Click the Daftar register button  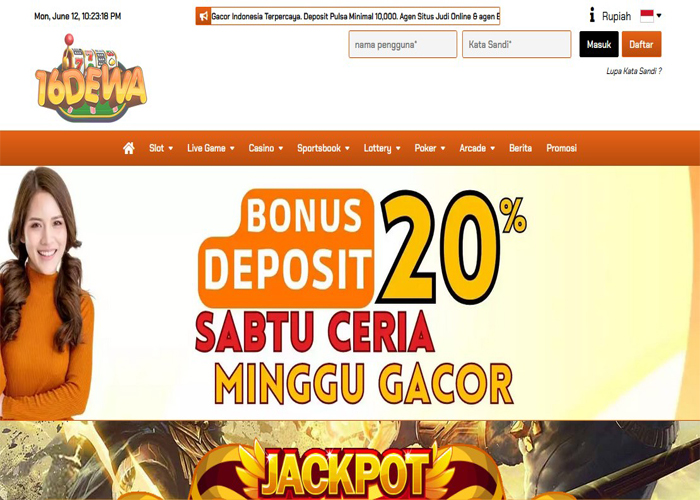(641, 44)
